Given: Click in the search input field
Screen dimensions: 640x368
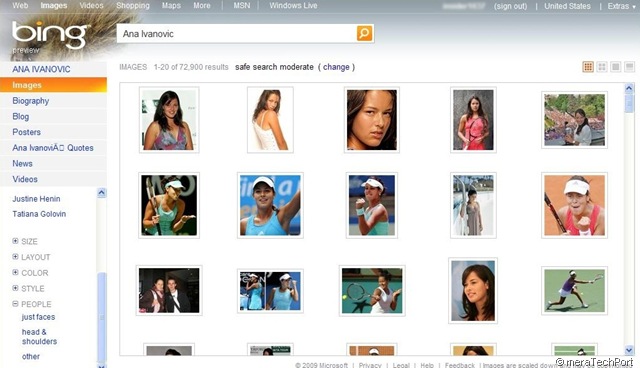Looking at the screenshot, I should [x=237, y=33].
